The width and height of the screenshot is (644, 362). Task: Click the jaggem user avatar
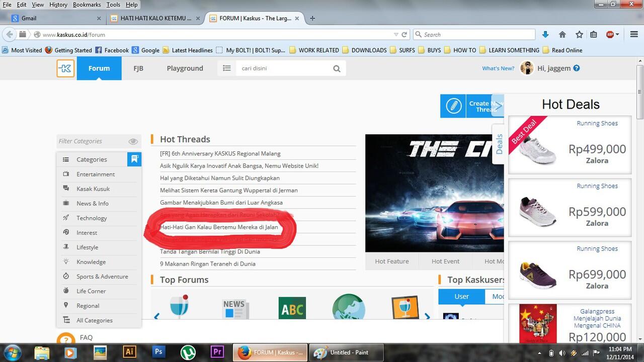coord(527,68)
